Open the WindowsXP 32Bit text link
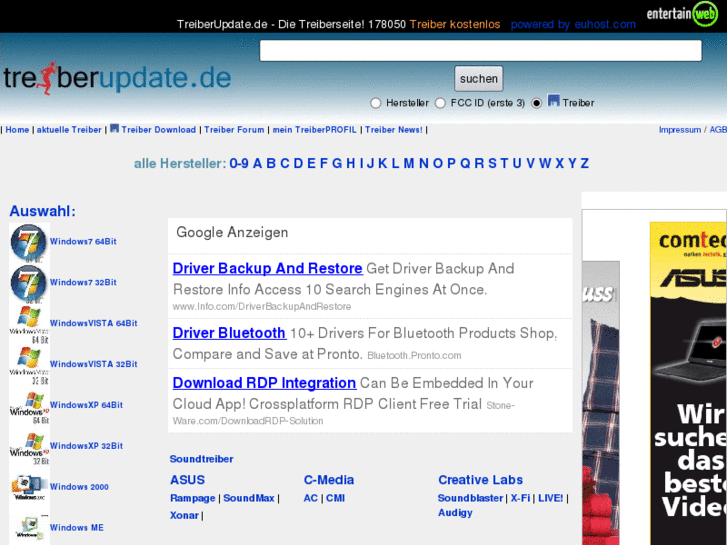 pyautogui.click(x=86, y=446)
